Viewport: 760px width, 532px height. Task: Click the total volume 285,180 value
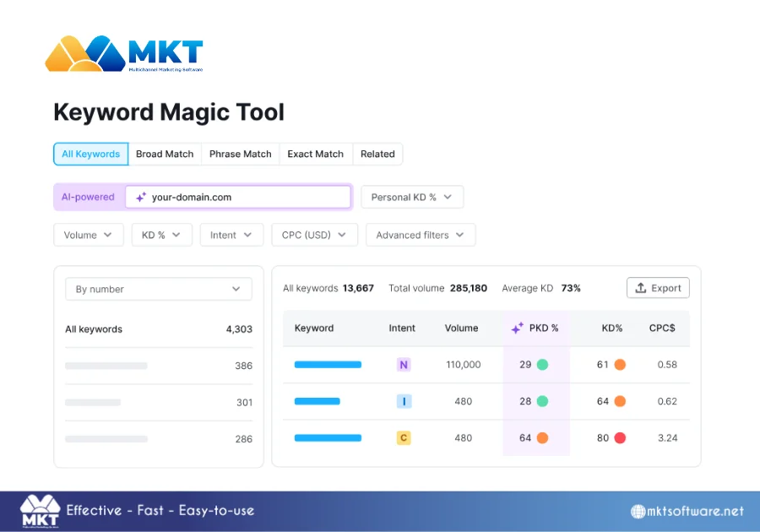pyautogui.click(x=468, y=288)
